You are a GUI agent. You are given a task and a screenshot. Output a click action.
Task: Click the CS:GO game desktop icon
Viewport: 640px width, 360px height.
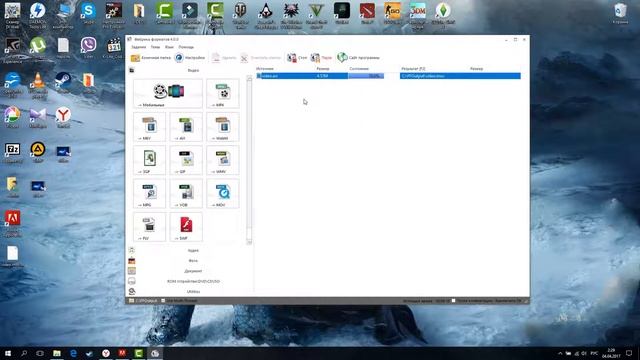[x=392, y=13]
